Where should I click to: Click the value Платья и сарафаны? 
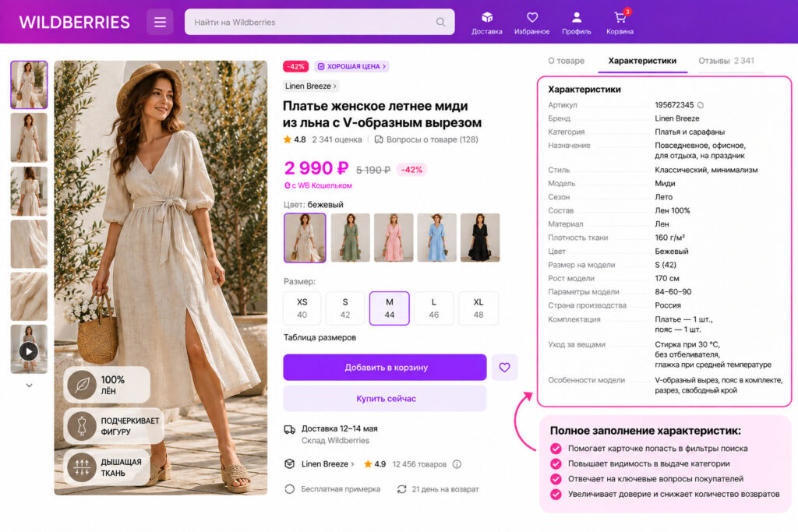click(x=690, y=132)
